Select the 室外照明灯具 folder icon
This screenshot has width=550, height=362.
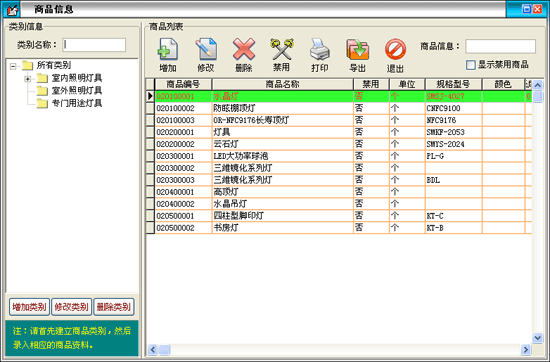pos(42,90)
